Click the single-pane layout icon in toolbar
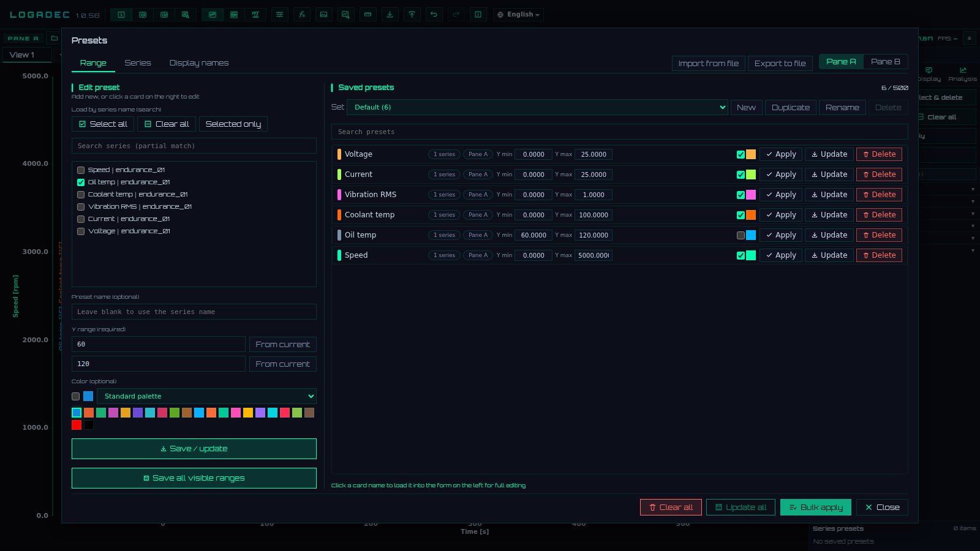Viewport: 980px width, 551px height. (121, 15)
